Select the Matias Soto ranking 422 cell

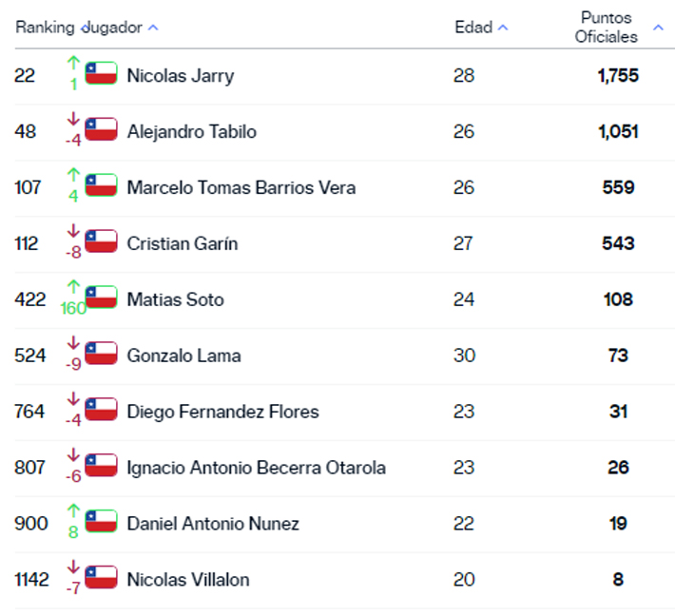tap(29, 299)
